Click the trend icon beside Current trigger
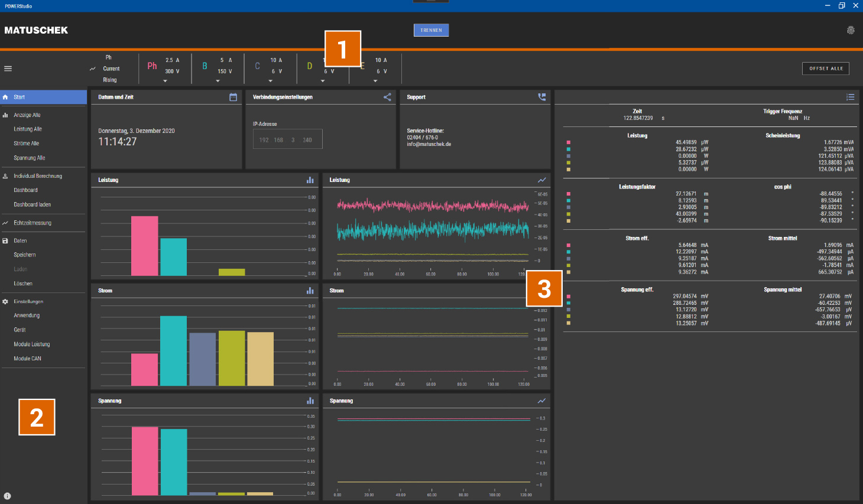The image size is (863, 504). click(93, 69)
